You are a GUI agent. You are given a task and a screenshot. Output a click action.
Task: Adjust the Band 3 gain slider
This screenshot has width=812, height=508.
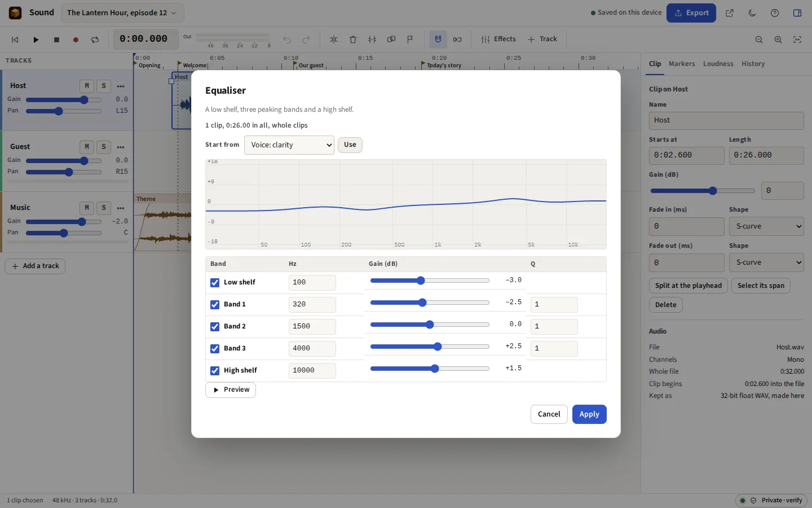(430, 347)
